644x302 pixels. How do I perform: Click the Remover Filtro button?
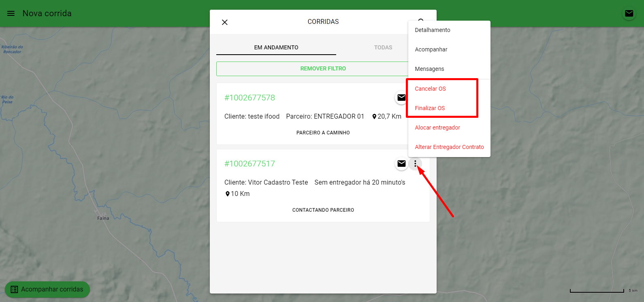click(323, 69)
